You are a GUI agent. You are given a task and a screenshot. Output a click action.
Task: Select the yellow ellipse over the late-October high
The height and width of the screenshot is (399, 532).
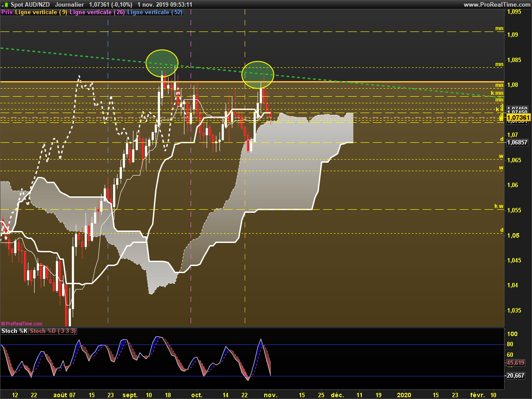pyautogui.click(x=258, y=74)
